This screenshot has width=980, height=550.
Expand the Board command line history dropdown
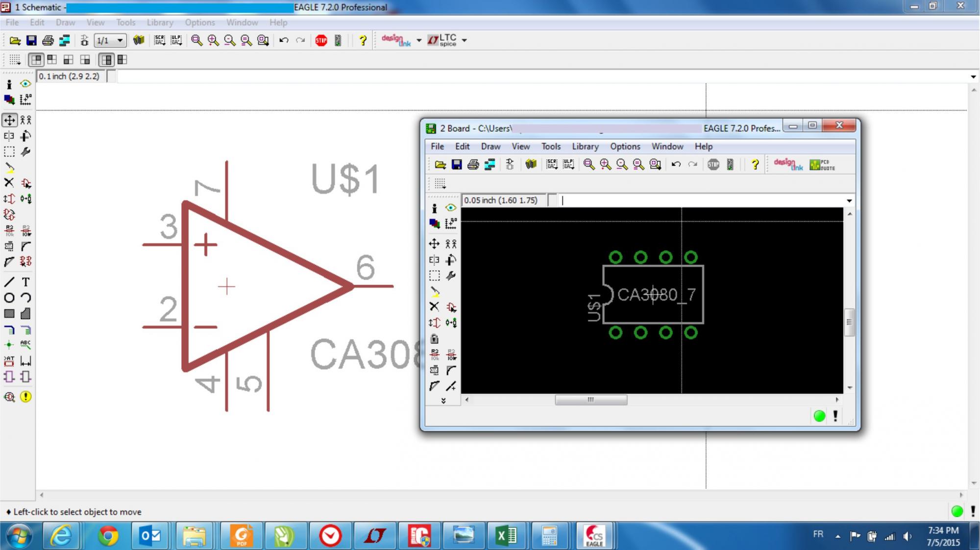tap(849, 201)
